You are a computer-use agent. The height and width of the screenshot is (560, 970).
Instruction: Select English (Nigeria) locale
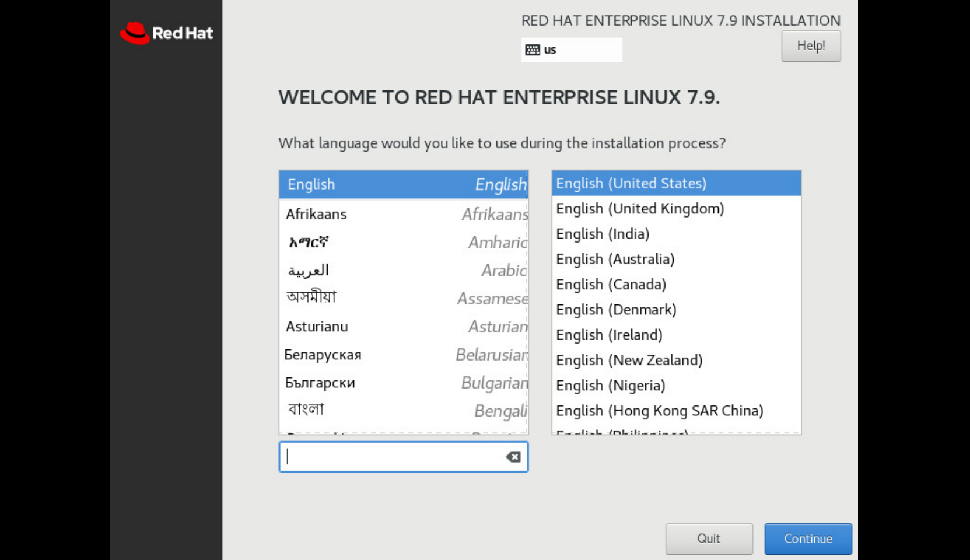[677, 386]
